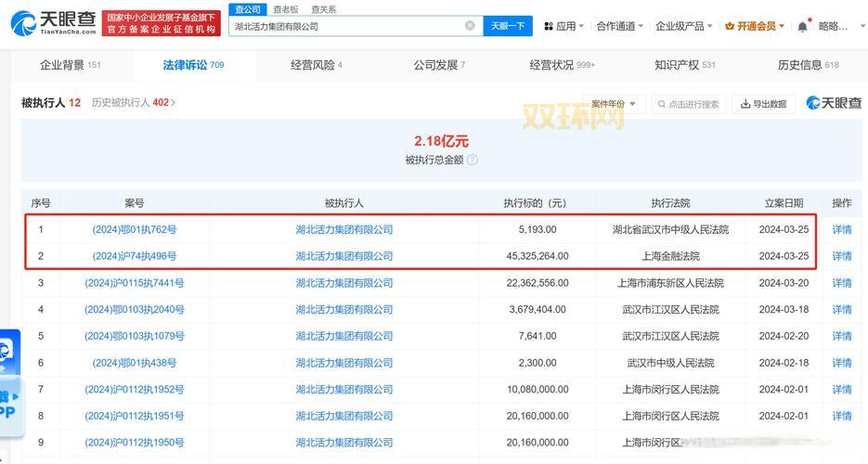This screenshot has width=868, height=464.
Task: Click 详情 for row 8
Action: pyautogui.click(x=842, y=416)
